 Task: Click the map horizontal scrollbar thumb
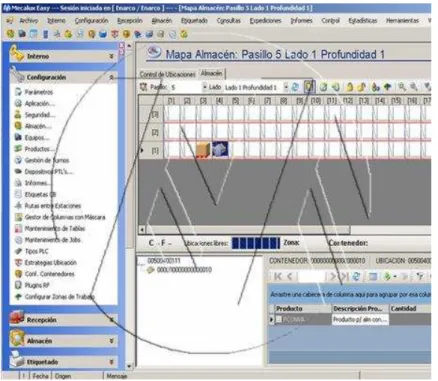tap(248, 230)
